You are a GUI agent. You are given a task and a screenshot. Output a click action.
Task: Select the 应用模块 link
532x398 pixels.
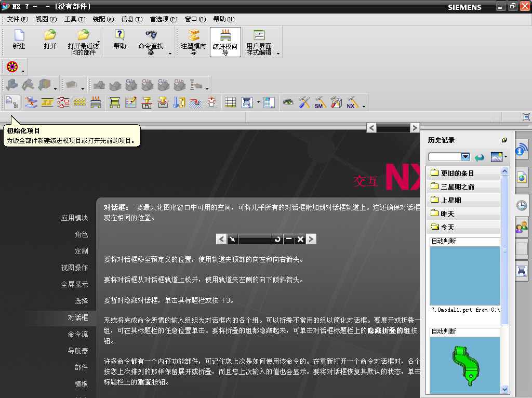74,218
